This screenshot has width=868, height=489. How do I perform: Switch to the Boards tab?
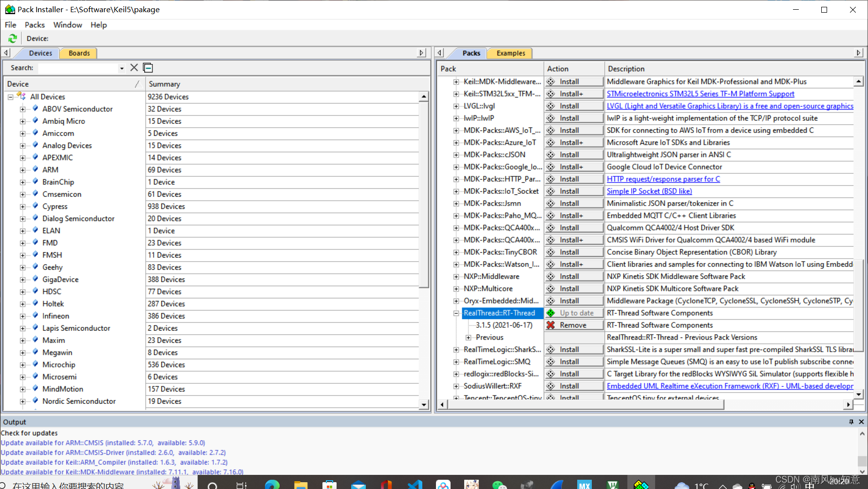click(x=79, y=53)
